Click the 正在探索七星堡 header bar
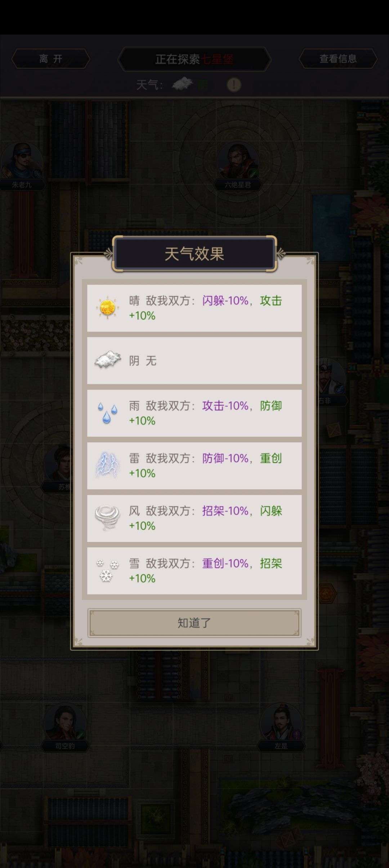The image size is (389, 868). (x=194, y=59)
